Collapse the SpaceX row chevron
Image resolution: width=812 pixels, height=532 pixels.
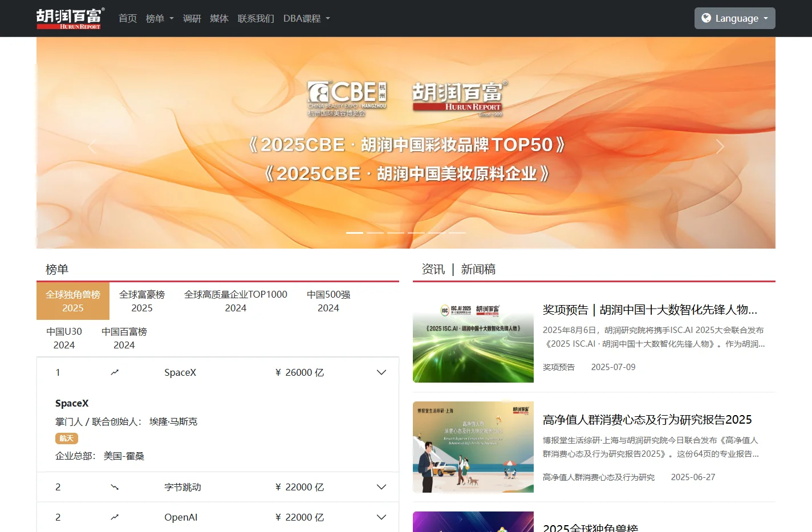point(381,372)
